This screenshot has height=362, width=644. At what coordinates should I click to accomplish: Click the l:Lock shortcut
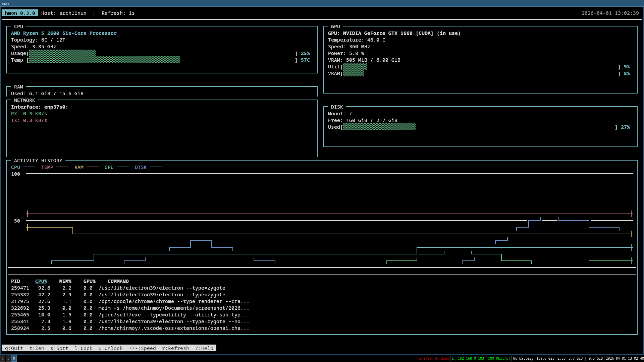[83, 348]
